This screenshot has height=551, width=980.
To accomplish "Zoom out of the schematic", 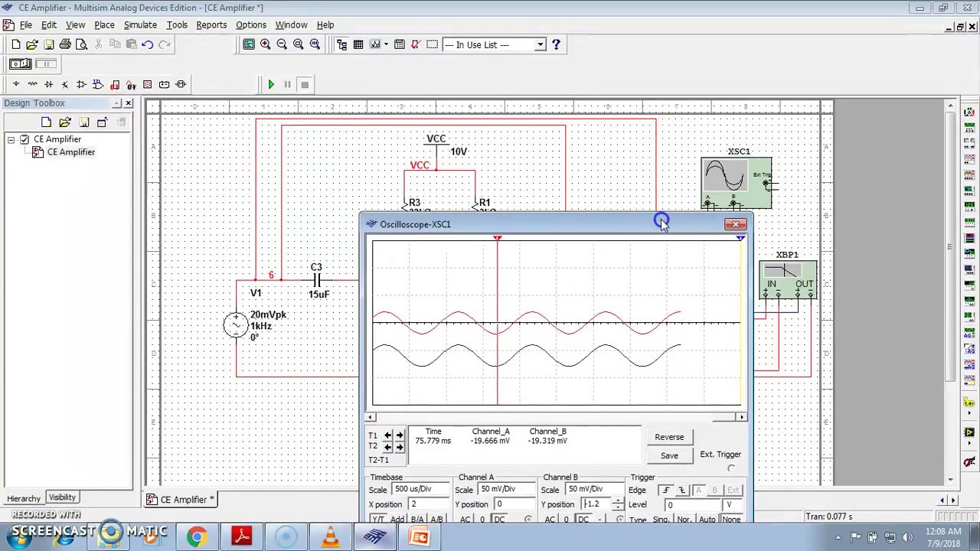I will [x=282, y=44].
